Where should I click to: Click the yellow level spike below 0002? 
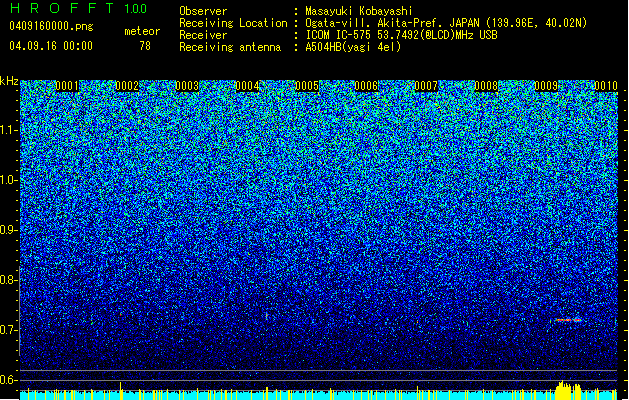click(121, 391)
